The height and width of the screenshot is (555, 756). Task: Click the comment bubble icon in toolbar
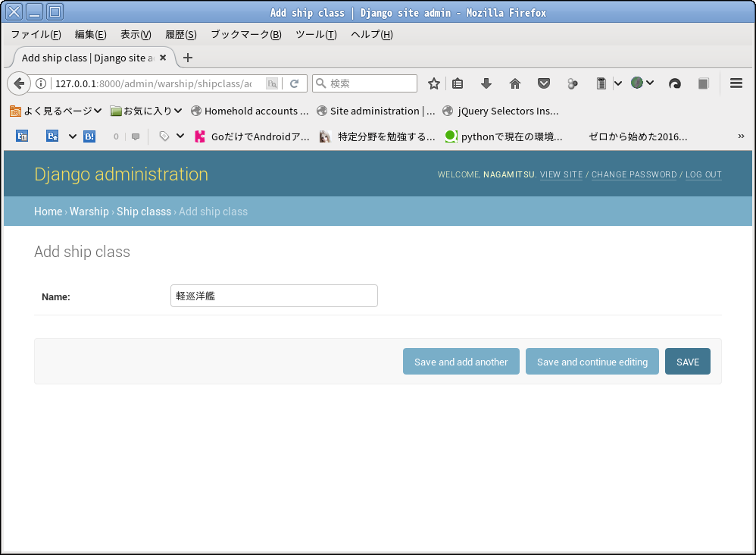(x=136, y=136)
